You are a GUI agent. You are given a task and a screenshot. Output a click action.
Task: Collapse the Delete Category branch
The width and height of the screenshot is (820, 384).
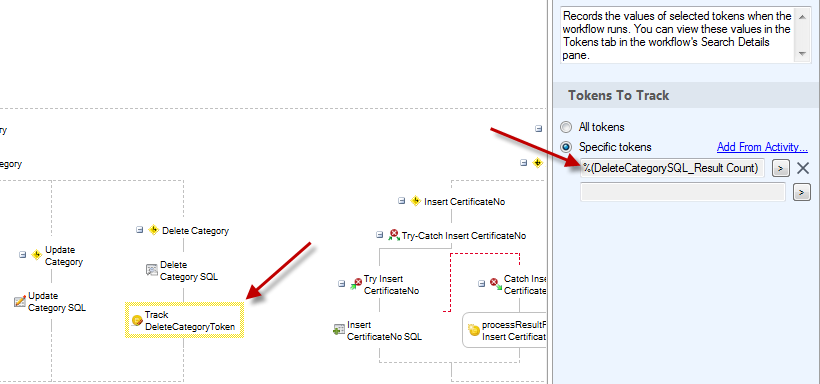pos(140,230)
